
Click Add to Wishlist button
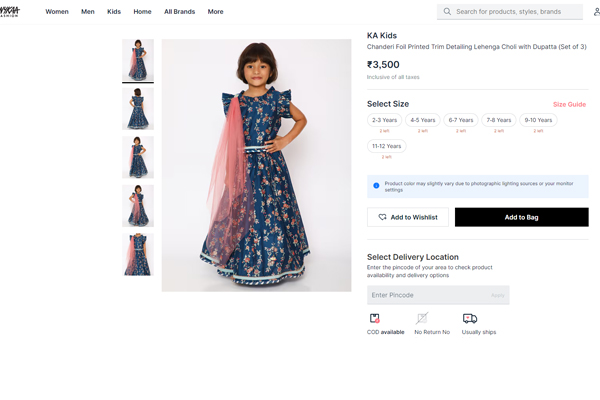click(408, 217)
